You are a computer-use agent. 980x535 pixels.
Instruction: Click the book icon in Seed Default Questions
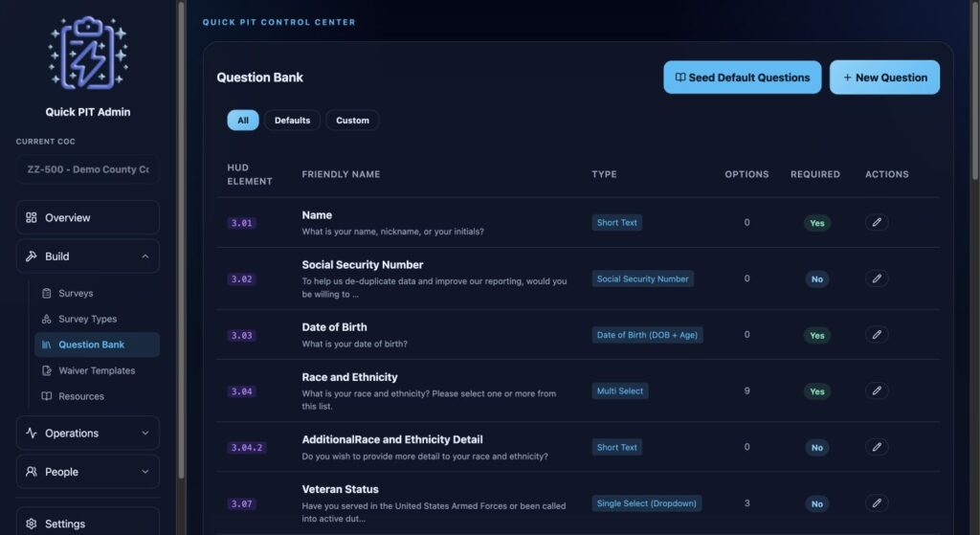(680, 78)
